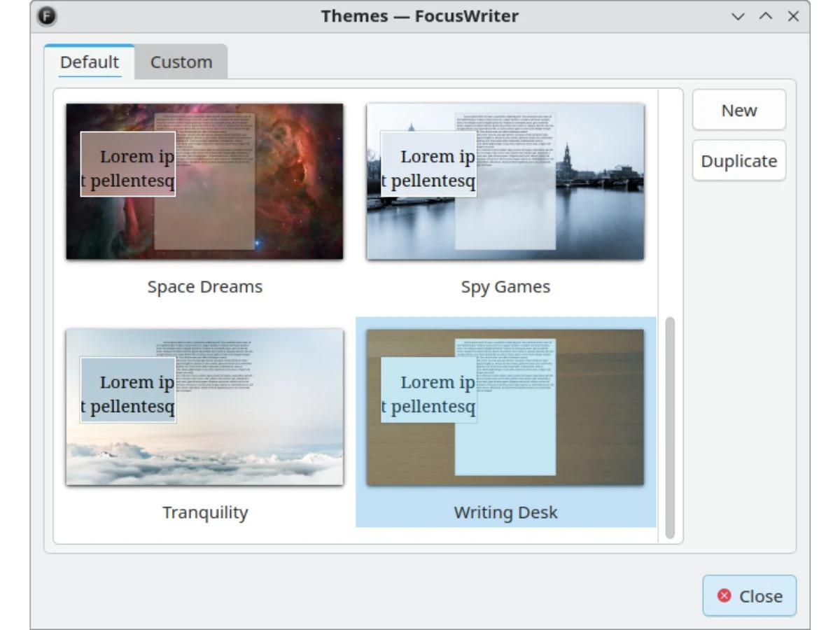Click the theme list vertical scrollbar handle
Viewport: 840px width, 630px height.
coord(670,428)
